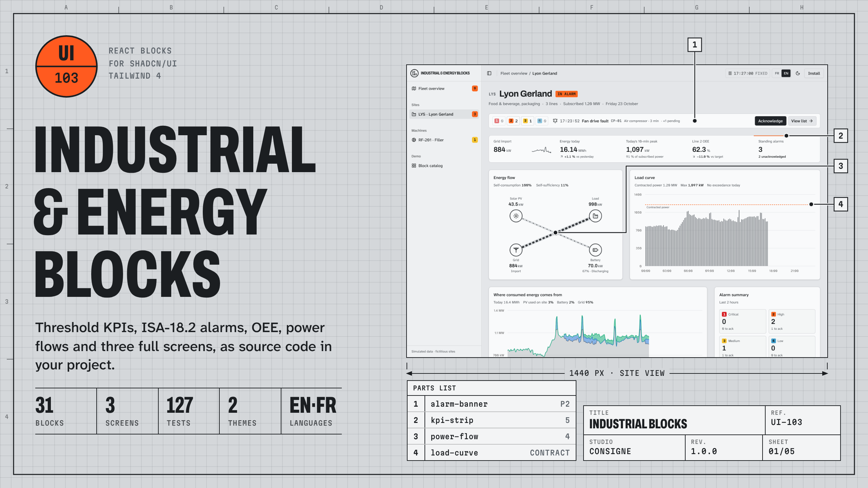The image size is (868, 488).
Task: Click the View list button
Action: point(802,121)
